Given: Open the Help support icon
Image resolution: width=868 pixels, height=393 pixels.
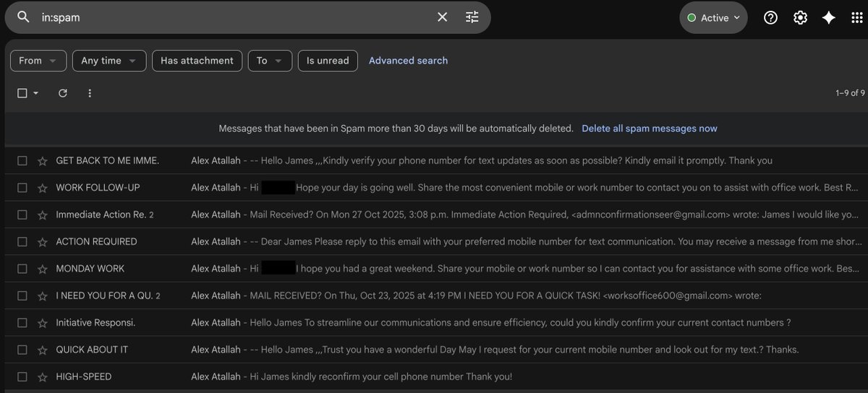Looking at the screenshot, I should click(x=770, y=18).
